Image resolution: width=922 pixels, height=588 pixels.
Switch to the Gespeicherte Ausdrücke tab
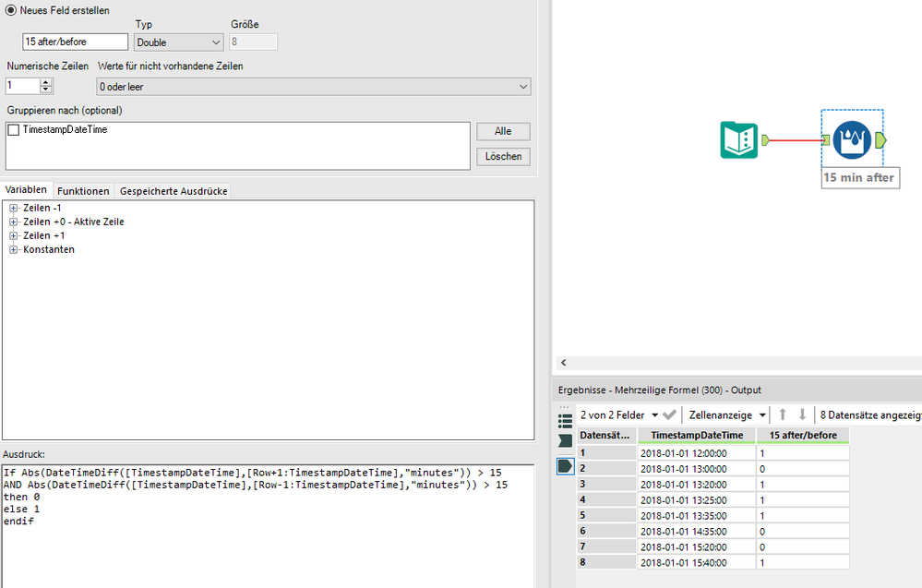coord(174,191)
